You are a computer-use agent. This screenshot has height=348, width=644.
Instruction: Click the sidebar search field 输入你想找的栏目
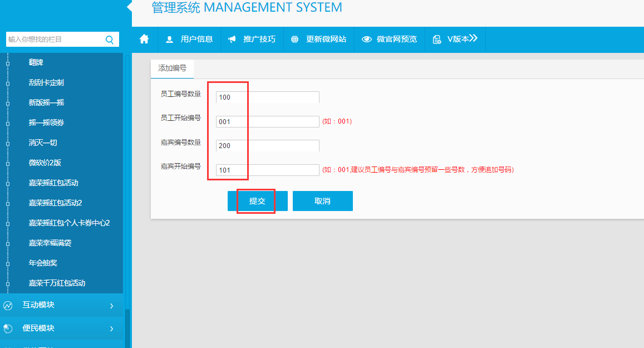53,40
